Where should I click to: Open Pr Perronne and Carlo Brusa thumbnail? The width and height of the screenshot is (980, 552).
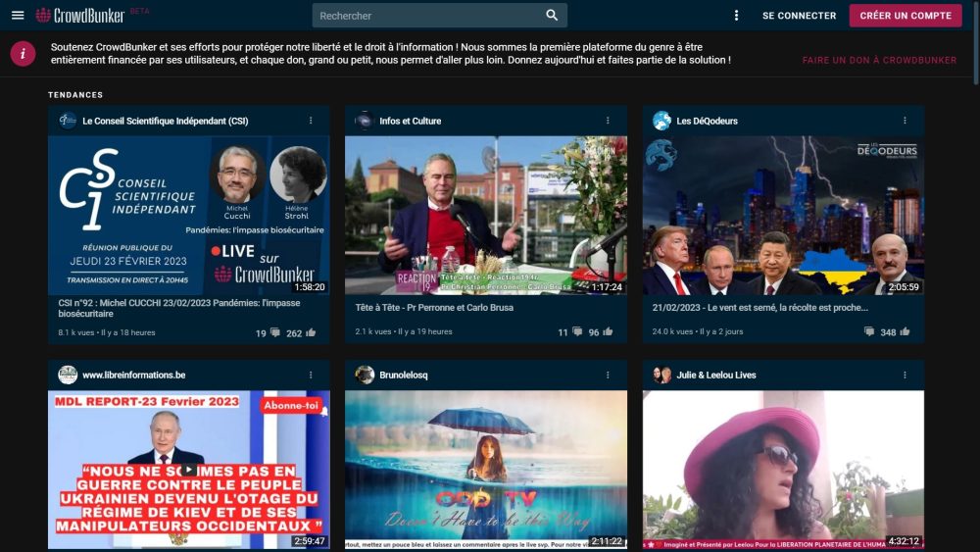pos(486,215)
